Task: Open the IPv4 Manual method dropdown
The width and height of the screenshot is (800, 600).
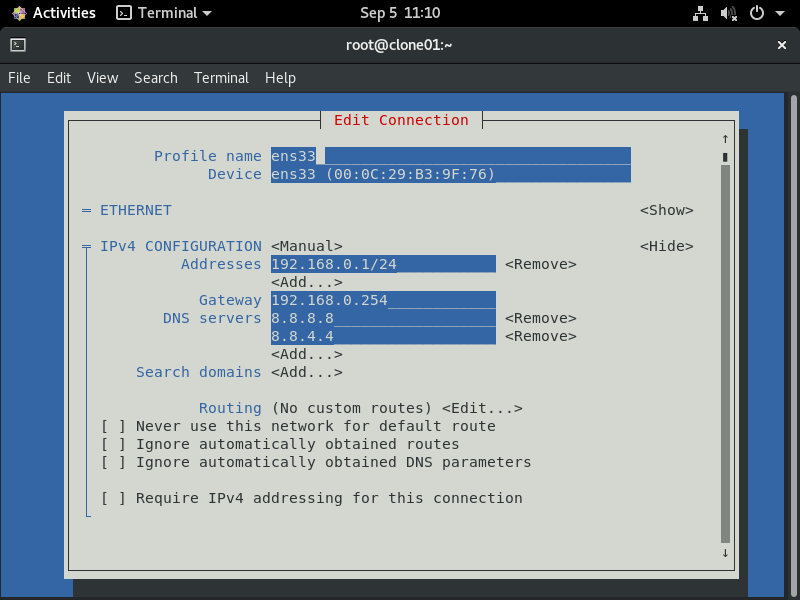Action: (x=307, y=246)
